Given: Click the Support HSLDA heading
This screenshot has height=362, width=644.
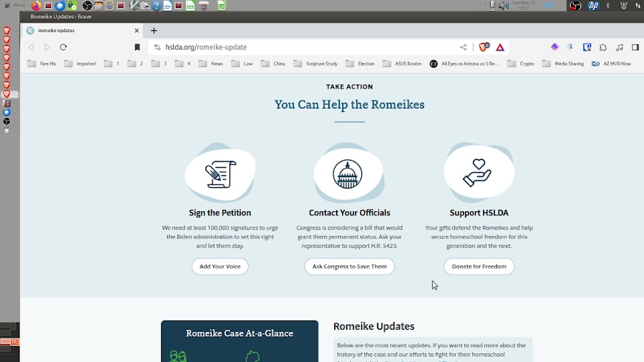Looking at the screenshot, I should (x=479, y=213).
